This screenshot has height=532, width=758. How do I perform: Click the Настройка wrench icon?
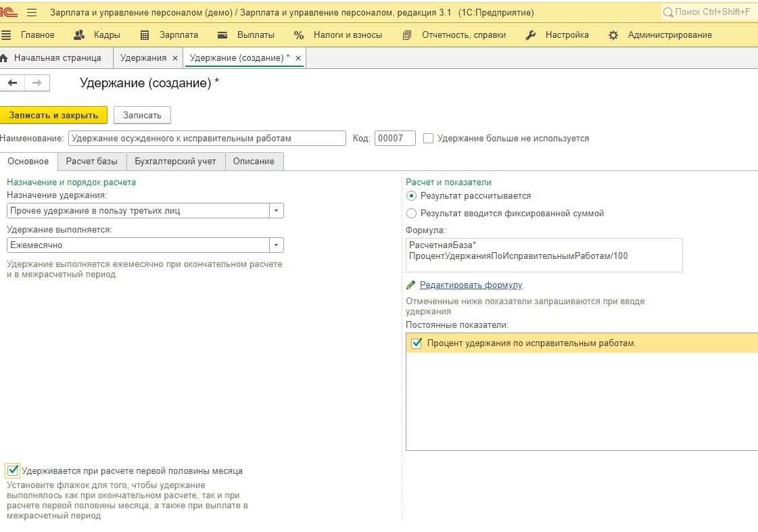530,34
